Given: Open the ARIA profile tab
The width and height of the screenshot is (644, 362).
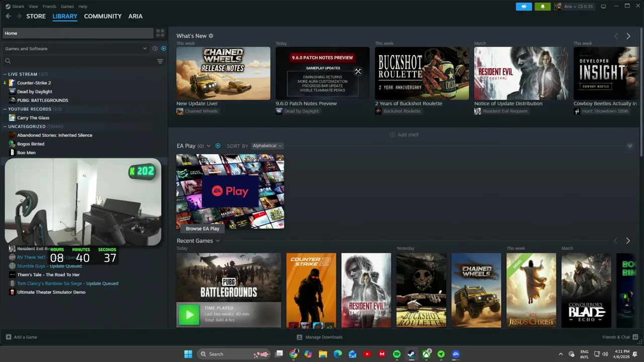Looking at the screenshot, I should (135, 16).
